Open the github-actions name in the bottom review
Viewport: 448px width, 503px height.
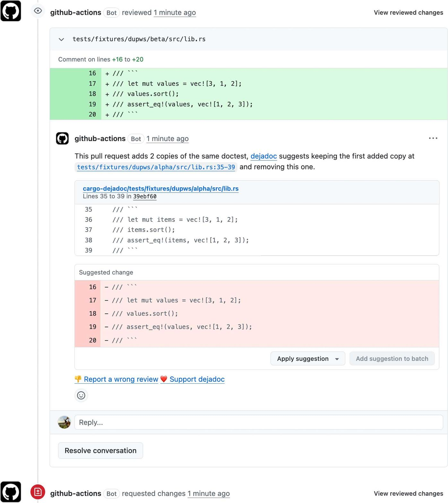pos(76,493)
